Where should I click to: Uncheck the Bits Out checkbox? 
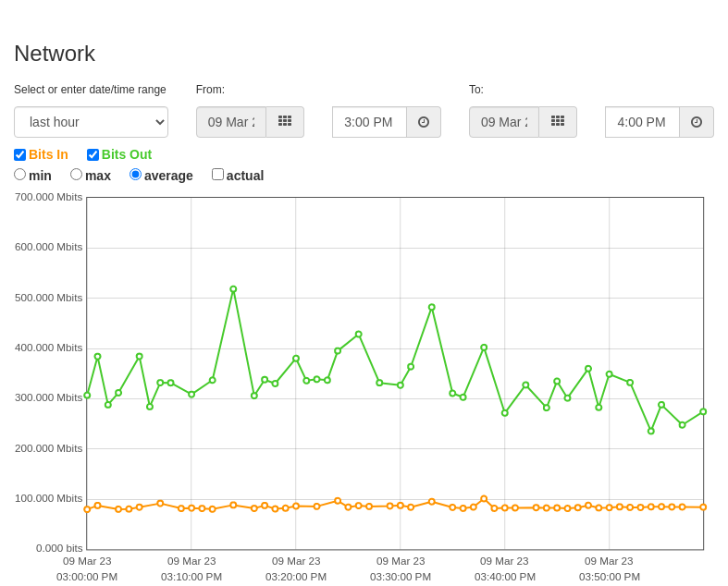point(93,154)
